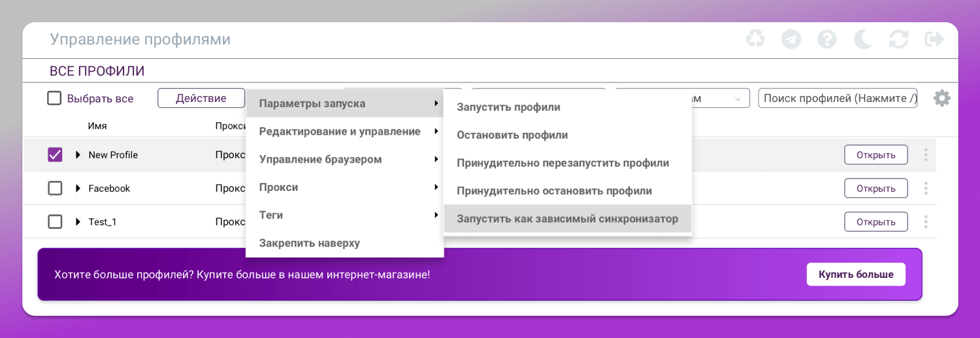
Task: Choose Запустить профили
Action: (x=568, y=107)
